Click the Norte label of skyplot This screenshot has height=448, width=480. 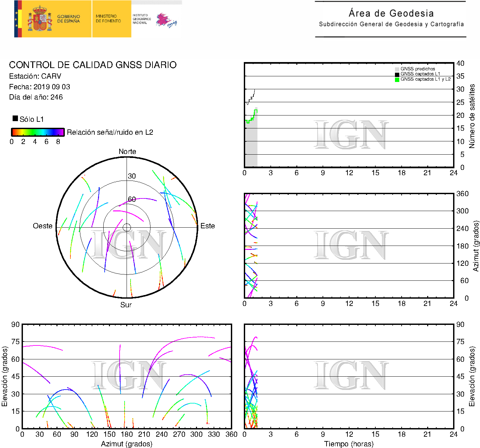(127, 151)
